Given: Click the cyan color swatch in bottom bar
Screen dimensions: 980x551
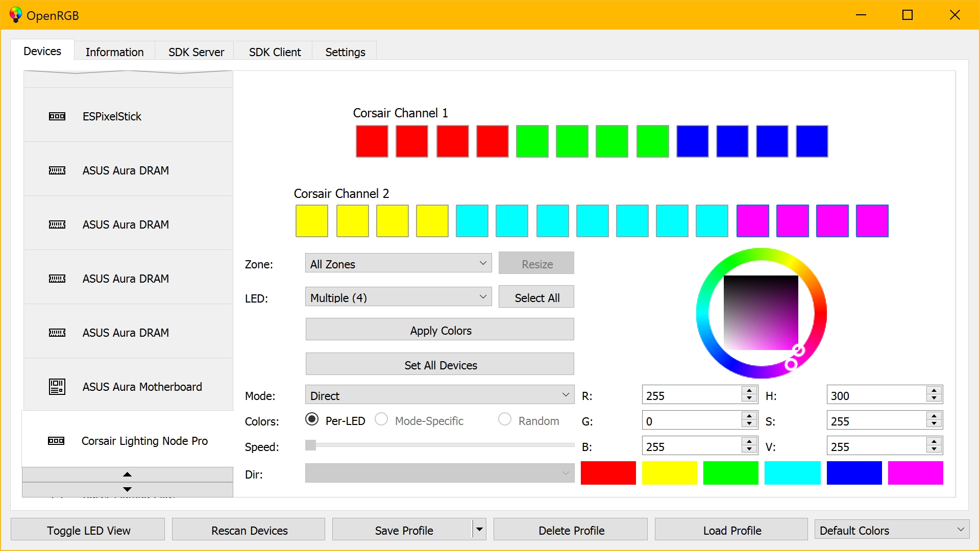Looking at the screenshot, I should tap(793, 473).
